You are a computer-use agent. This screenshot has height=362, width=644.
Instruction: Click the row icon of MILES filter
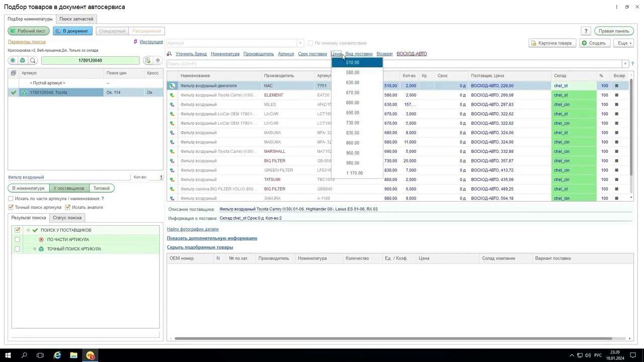click(172, 105)
